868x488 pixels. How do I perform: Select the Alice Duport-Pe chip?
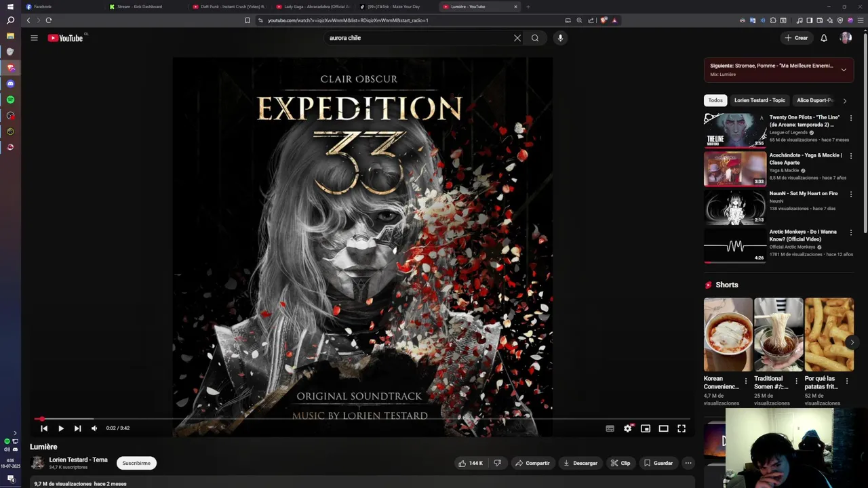tap(815, 100)
